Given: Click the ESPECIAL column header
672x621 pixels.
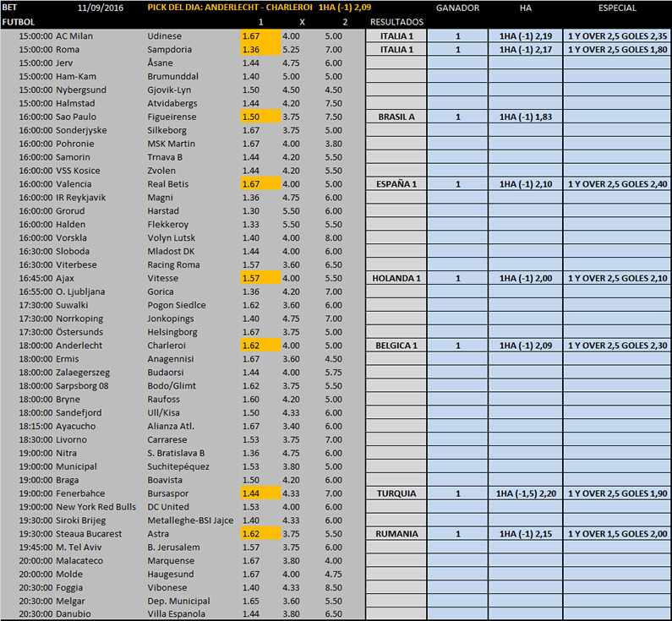Looking at the screenshot, I should [x=617, y=8].
